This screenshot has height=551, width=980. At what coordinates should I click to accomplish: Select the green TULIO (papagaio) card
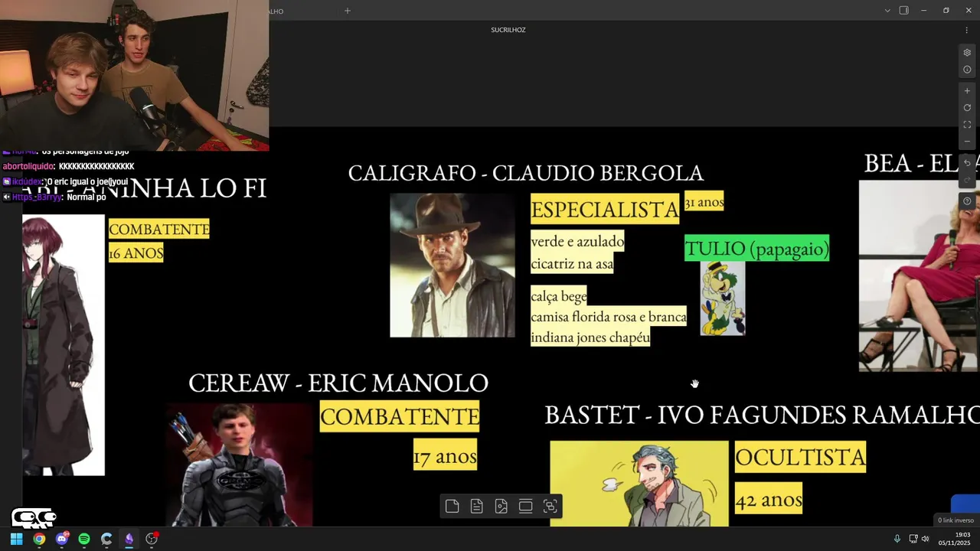click(756, 248)
